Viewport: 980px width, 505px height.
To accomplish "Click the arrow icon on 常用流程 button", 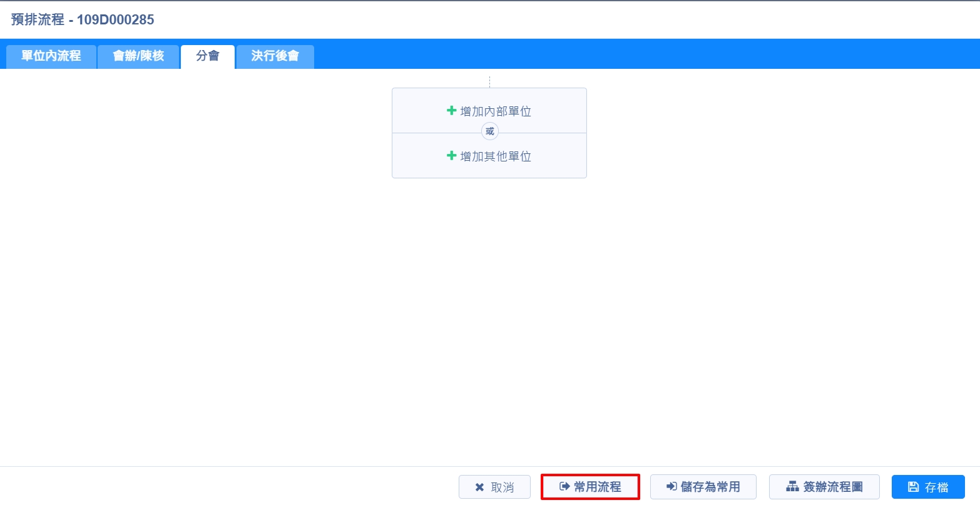I will click(x=564, y=487).
